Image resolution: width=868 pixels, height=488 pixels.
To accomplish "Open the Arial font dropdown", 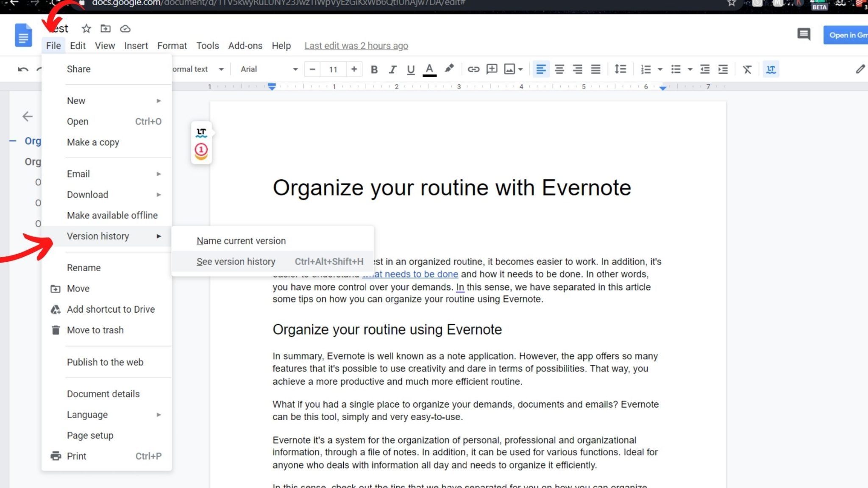I will point(269,69).
